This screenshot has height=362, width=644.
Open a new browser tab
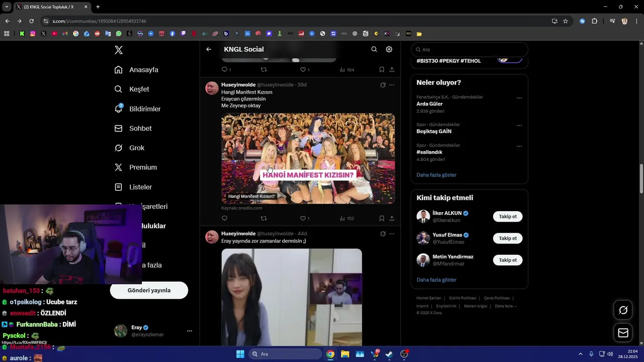pyautogui.click(x=98, y=7)
